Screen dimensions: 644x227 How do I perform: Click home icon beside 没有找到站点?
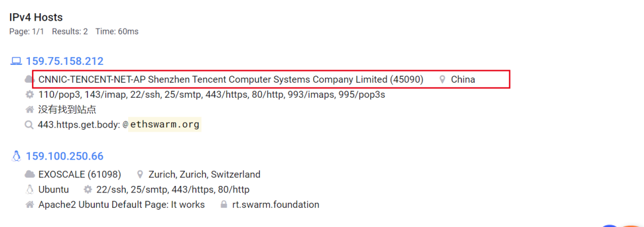tap(30, 110)
